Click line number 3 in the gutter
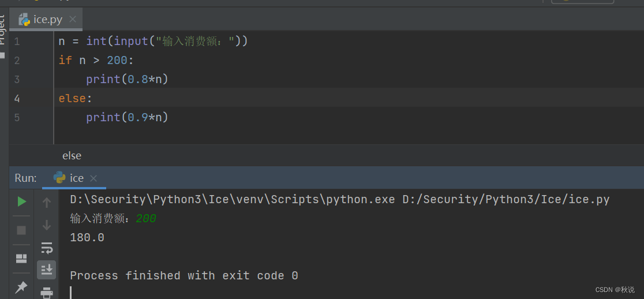The height and width of the screenshot is (299, 644). tap(17, 79)
